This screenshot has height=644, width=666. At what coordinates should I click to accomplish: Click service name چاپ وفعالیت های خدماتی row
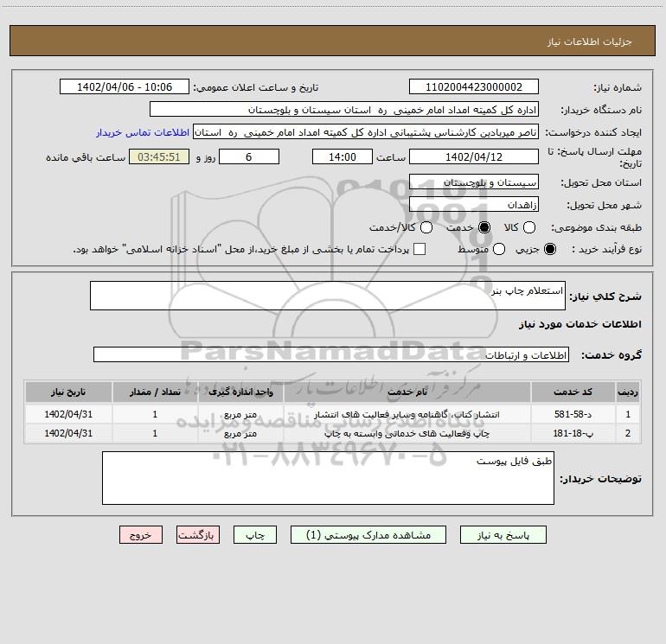click(407, 433)
